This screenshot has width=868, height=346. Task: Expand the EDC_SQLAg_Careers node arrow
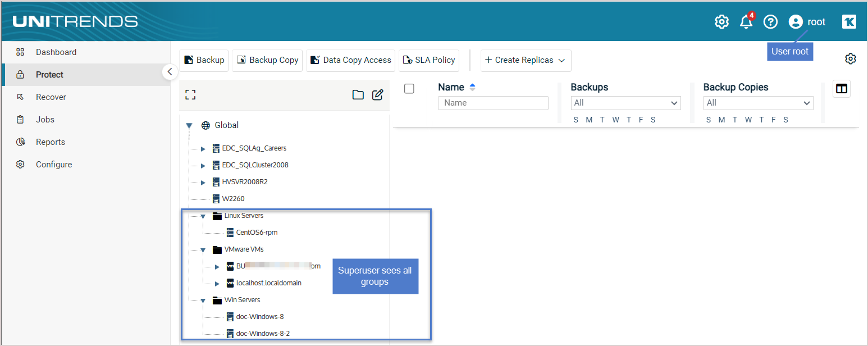(203, 149)
